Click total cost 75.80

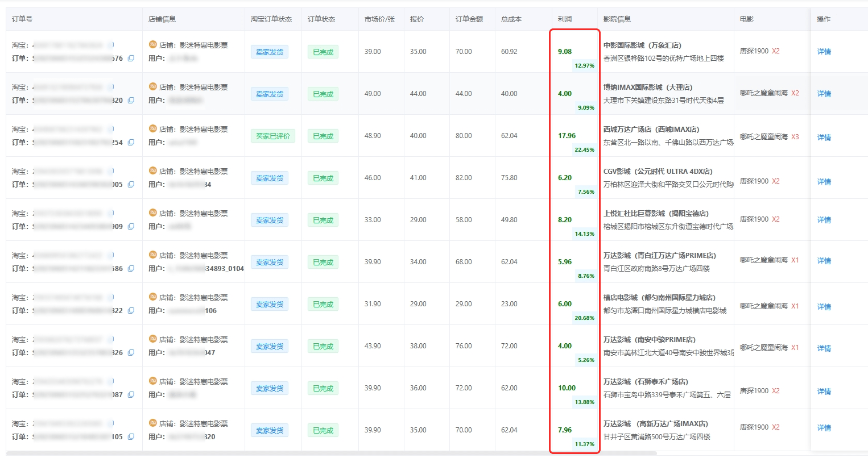pos(509,178)
